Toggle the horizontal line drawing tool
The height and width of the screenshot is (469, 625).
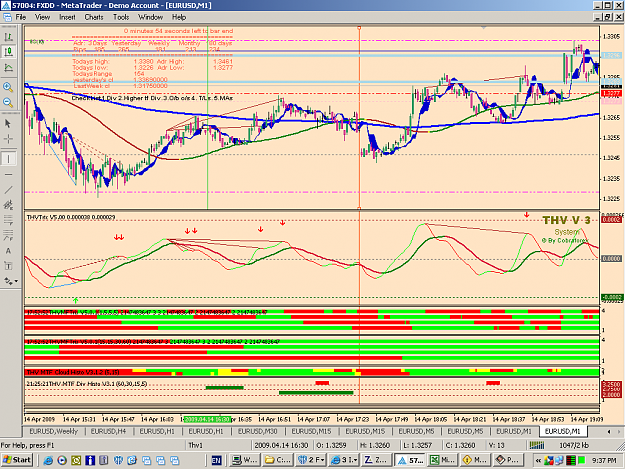pos(8,175)
